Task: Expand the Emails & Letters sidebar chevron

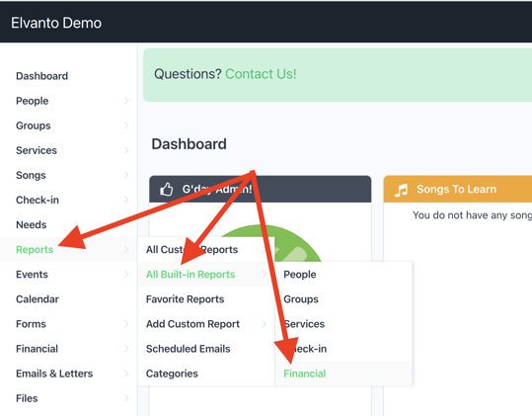Action: click(x=126, y=374)
